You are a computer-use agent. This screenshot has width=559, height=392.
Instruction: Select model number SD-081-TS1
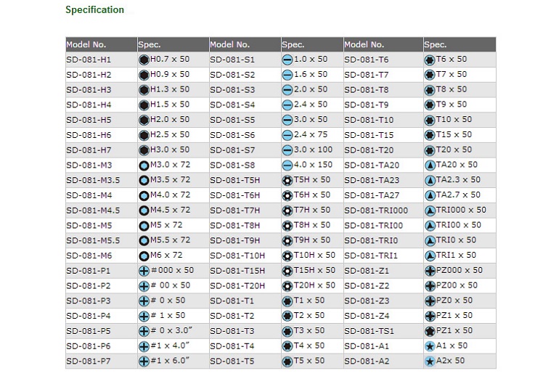coord(370,331)
